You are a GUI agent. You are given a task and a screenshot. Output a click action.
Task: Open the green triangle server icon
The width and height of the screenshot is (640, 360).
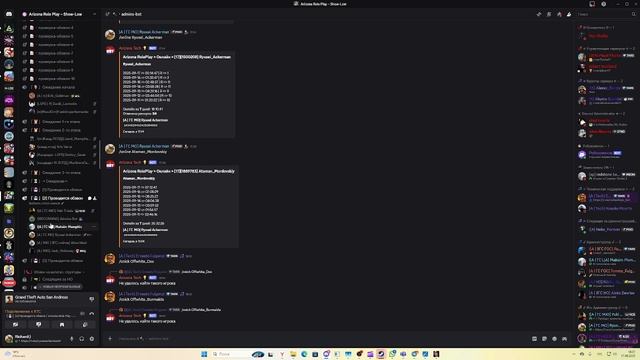click(9, 29)
